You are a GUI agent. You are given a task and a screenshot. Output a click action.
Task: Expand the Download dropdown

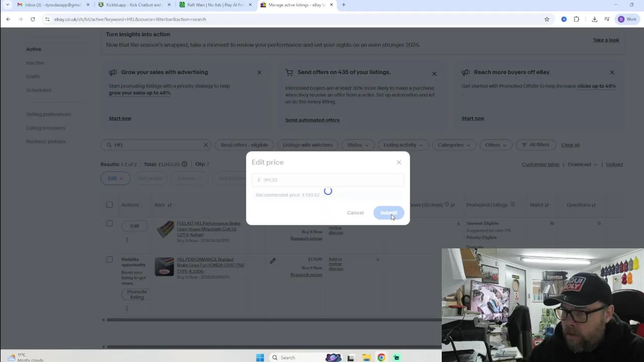tap(582, 164)
